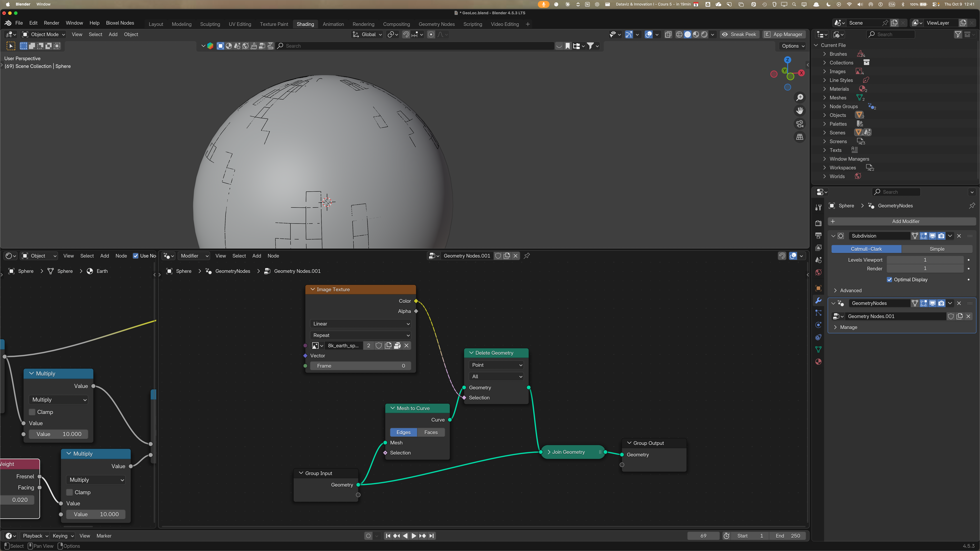This screenshot has width=980, height=551.
Task: Toggle Subdivision modifier viewport display
Action: pos(932,236)
